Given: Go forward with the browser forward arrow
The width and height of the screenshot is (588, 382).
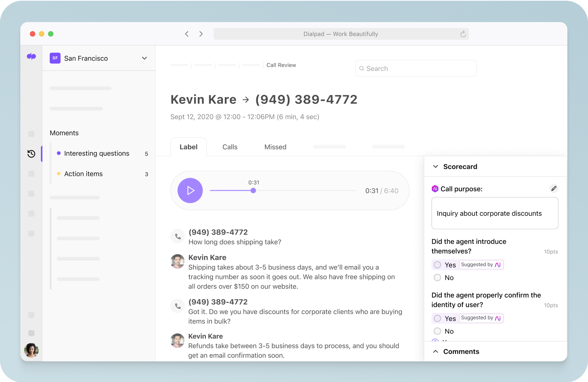Looking at the screenshot, I should click(201, 34).
